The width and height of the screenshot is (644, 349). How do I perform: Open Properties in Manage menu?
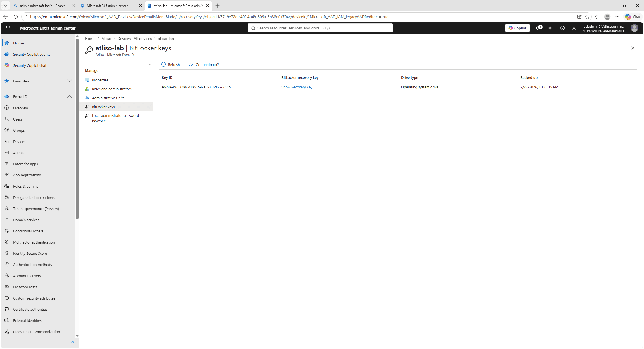coord(100,80)
